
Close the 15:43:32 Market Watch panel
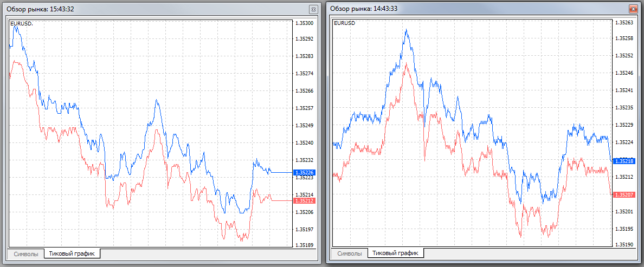(x=313, y=9)
